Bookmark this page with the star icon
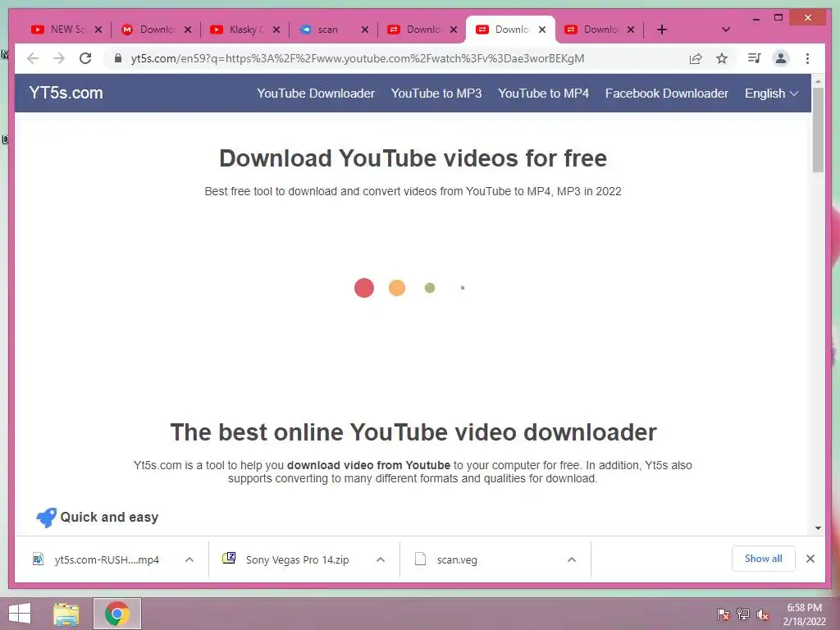 (x=722, y=58)
